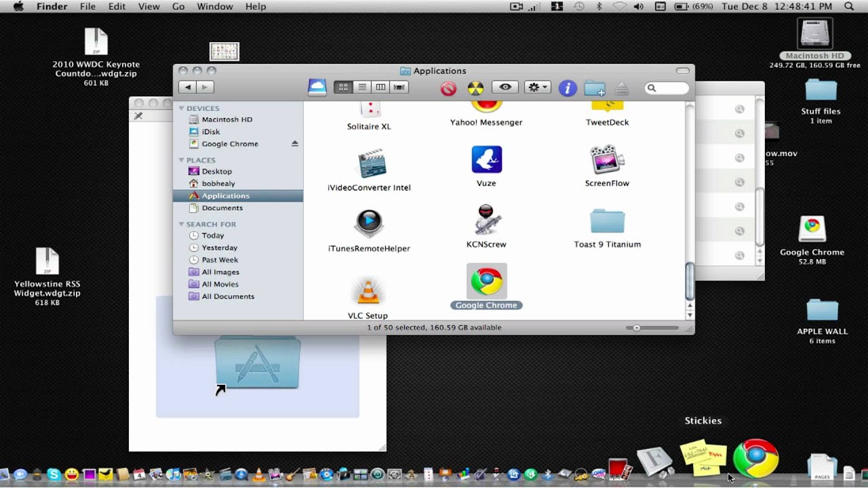Collapse the DEVICES sidebar section
868x488 pixels.
(x=181, y=108)
